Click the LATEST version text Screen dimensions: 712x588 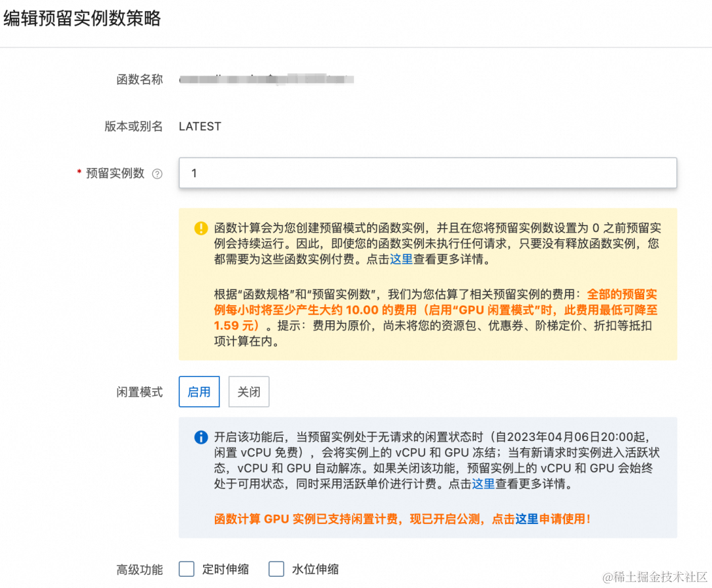click(199, 126)
